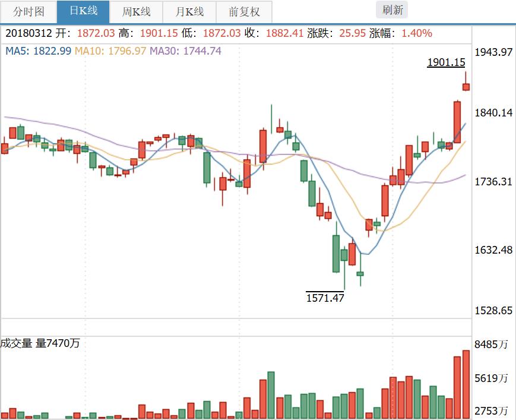Click the 1901.15 high price marker
The width and height of the screenshot is (516, 420).
(445, 62)
